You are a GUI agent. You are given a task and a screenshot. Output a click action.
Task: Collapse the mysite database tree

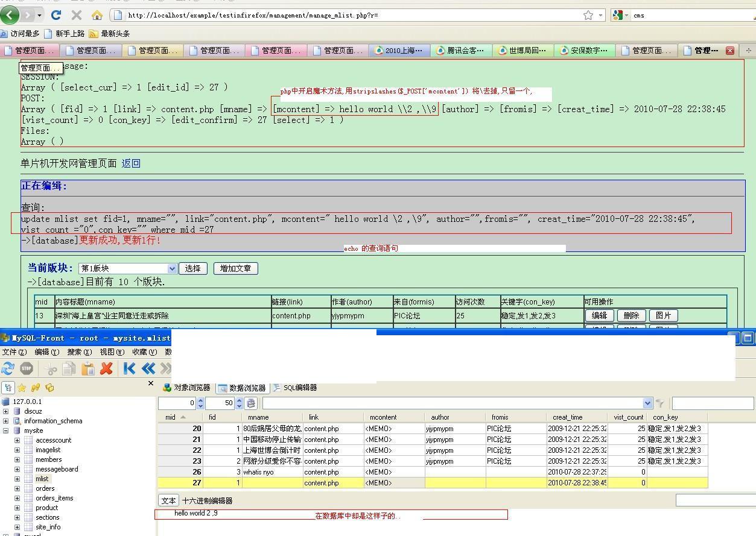pyautogui.click(x=6, y=430)
